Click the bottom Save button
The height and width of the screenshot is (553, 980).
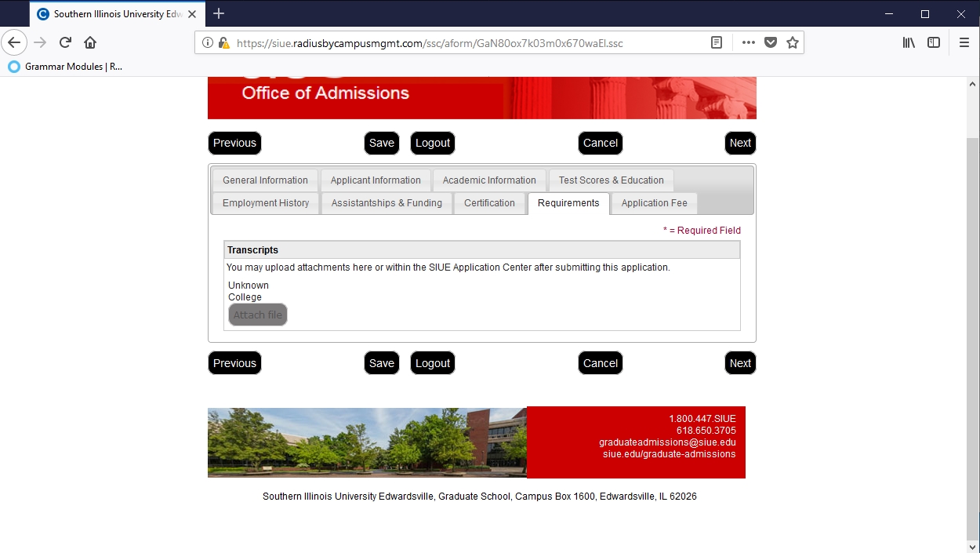(382, 363)
